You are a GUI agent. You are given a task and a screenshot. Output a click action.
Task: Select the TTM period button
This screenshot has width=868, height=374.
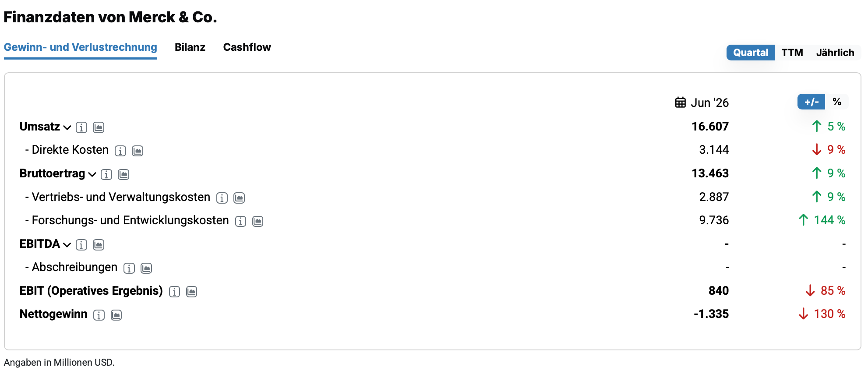click(x=792, y=53)
